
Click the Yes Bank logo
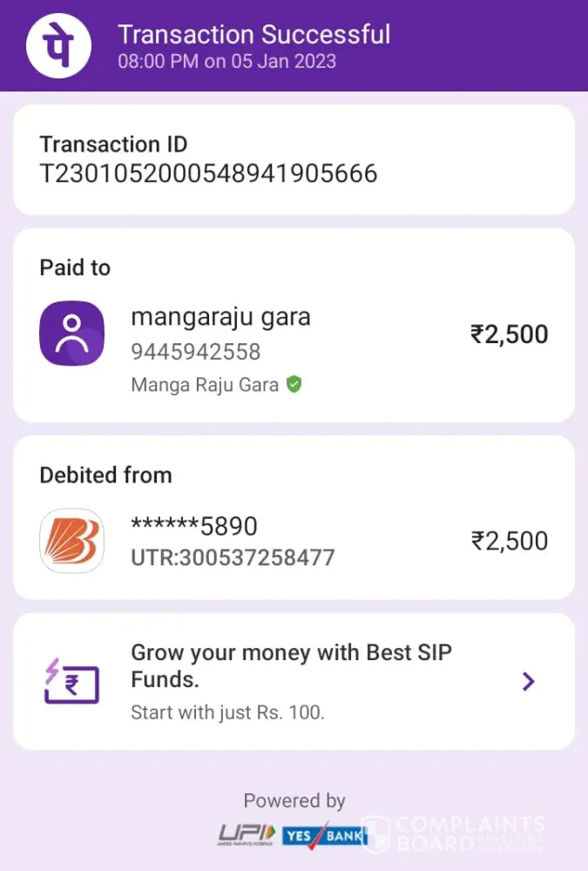[x=324, y=835]
